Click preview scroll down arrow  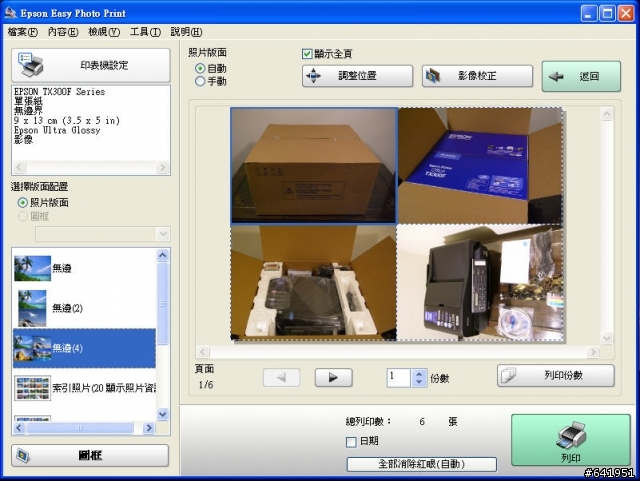click(607, 338)
